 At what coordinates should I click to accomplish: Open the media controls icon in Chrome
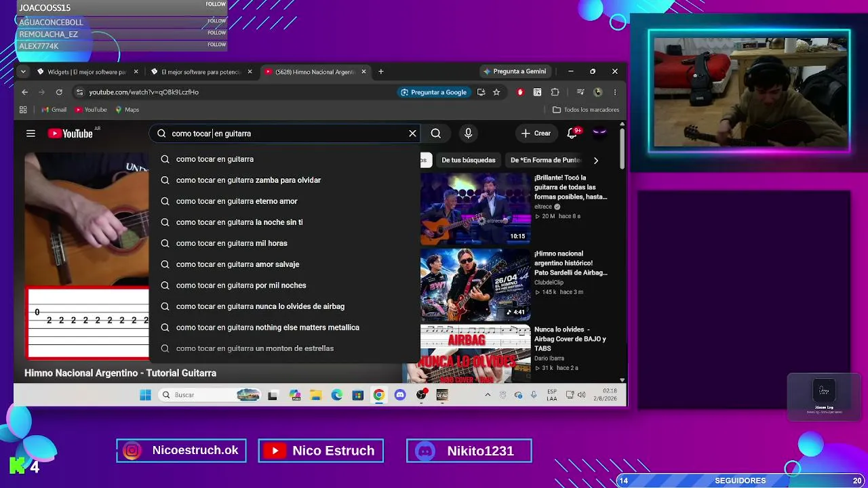click(x=580, y=92)
